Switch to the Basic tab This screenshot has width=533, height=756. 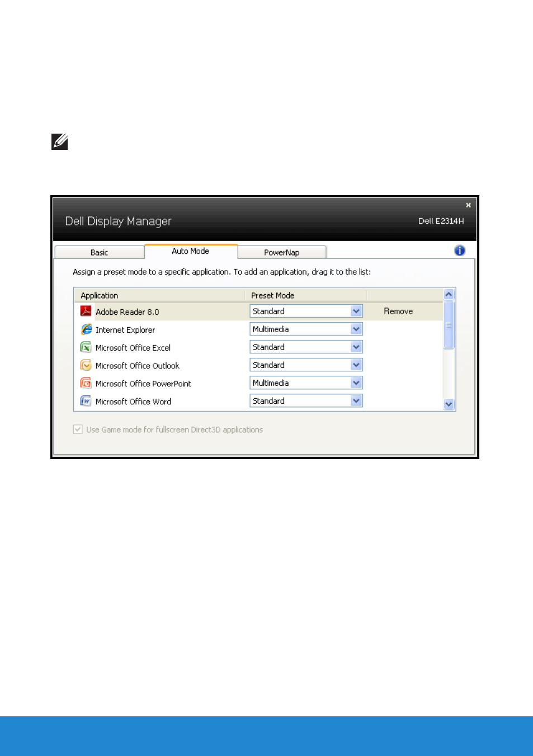(100, 252)
